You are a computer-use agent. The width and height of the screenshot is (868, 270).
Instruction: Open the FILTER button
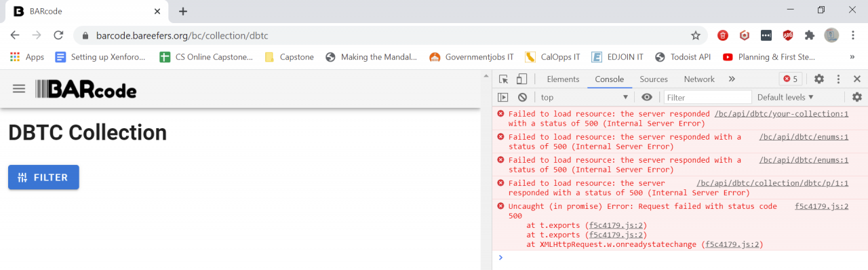pyautogui.click(x=43, y=177)
